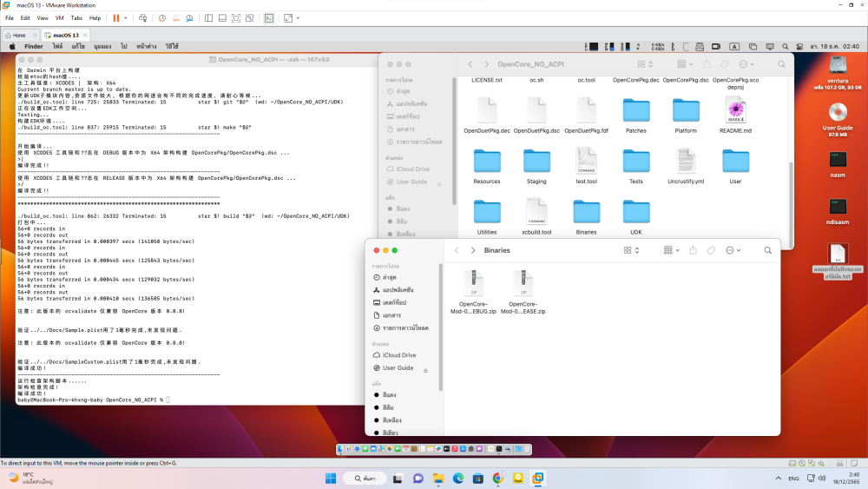Take a VM snapshot with the clock icon

[x=162, y=18]
